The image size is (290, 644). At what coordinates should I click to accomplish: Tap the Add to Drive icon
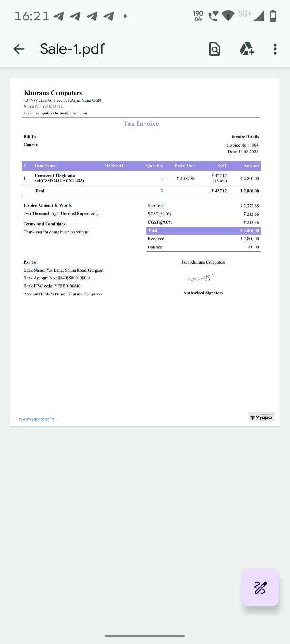click(x=246, y=49)
